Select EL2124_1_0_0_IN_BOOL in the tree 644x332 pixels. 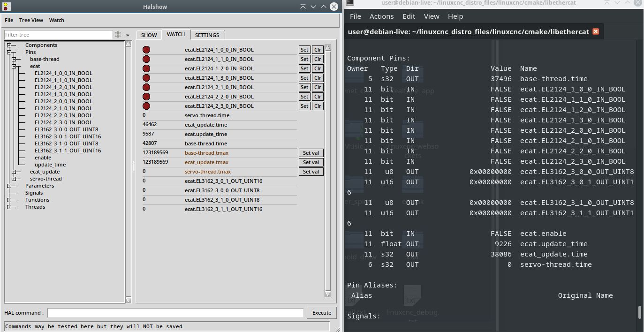click(x=63, y=73)
